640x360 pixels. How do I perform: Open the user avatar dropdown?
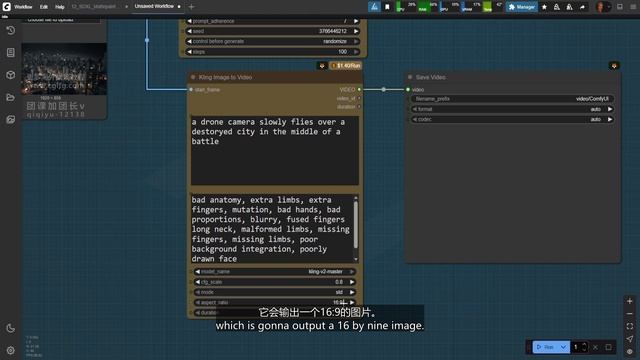603,7
